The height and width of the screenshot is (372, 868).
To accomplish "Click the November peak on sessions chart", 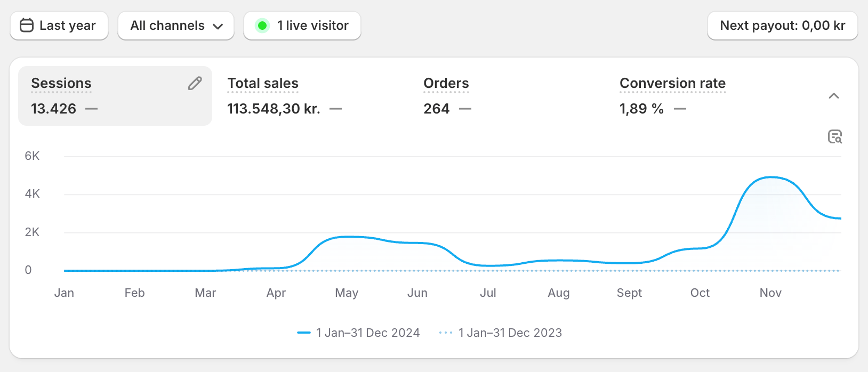I will tap(771, 177).
